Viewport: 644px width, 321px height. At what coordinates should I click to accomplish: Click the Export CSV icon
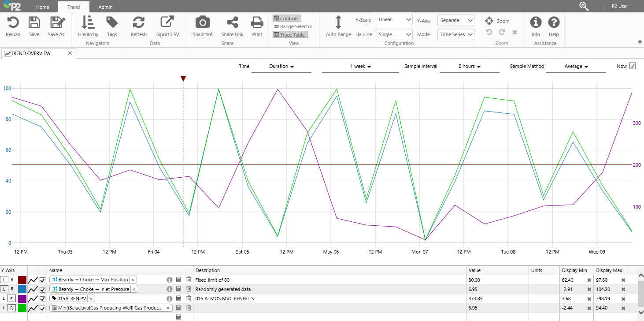pyautogui.click(x=167, y=23)
